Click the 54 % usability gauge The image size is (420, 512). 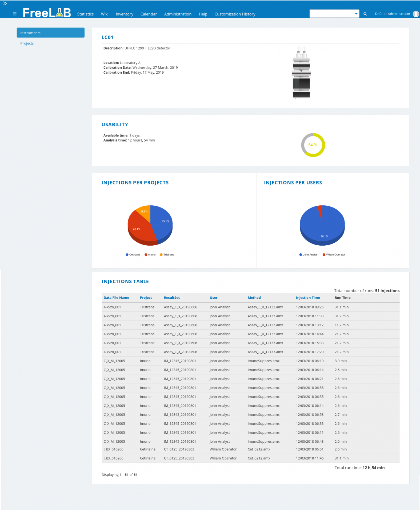point(313,145)
